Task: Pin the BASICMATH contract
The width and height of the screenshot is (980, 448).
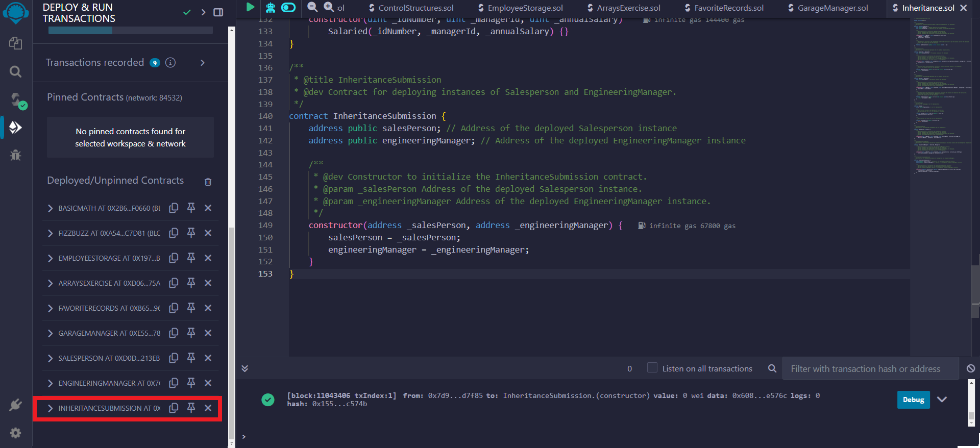Action: click(191, 208)
